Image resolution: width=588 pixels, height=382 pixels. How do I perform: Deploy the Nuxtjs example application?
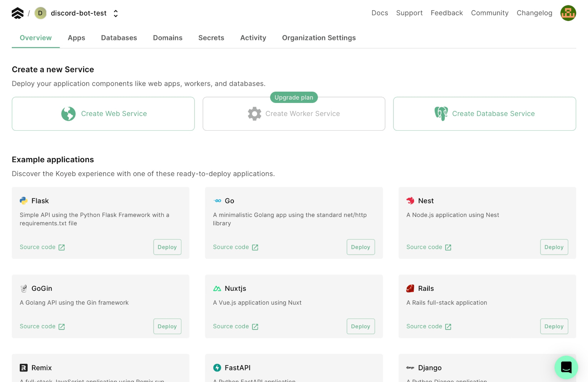[361, 327]
